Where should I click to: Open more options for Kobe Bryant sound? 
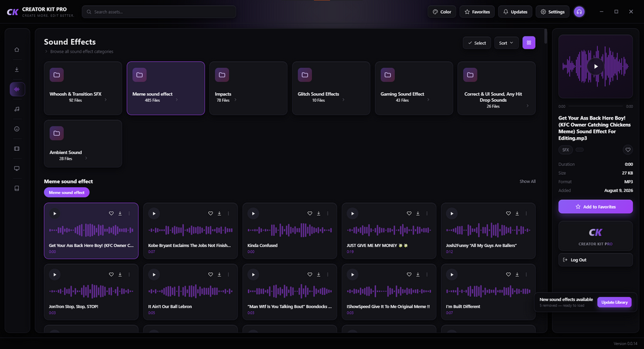pyautogui.click(x=228, y=214)
